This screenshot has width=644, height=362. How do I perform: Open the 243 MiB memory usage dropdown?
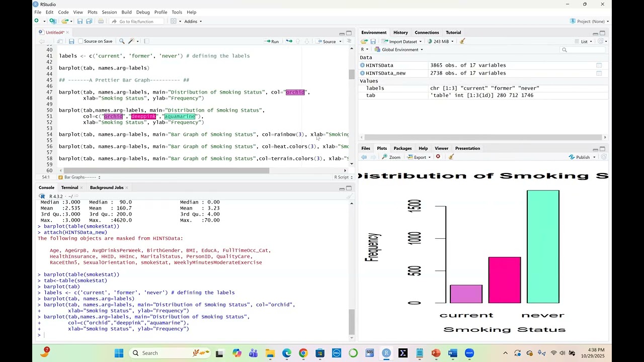(441, 41)
